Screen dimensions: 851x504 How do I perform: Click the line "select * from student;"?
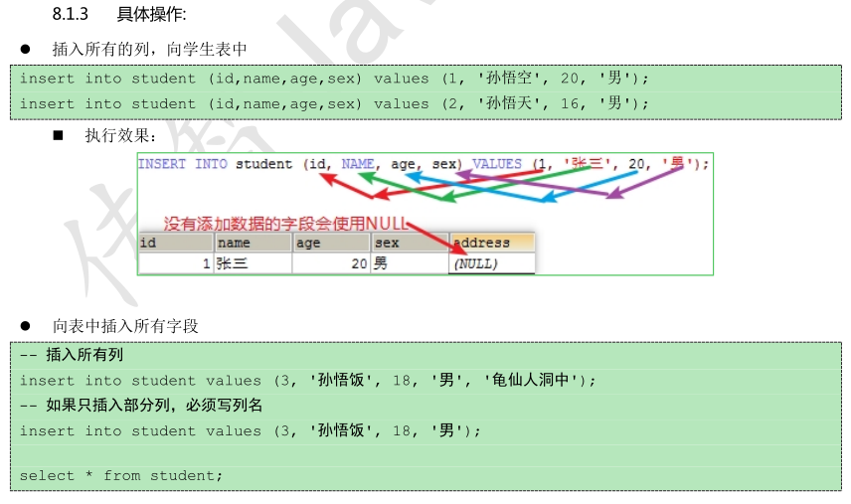(x=121, y=476)
